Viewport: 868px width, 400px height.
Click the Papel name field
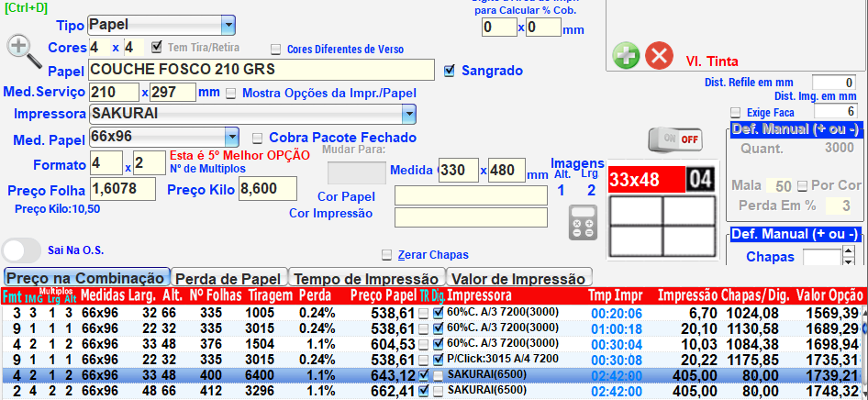(262, 71)
